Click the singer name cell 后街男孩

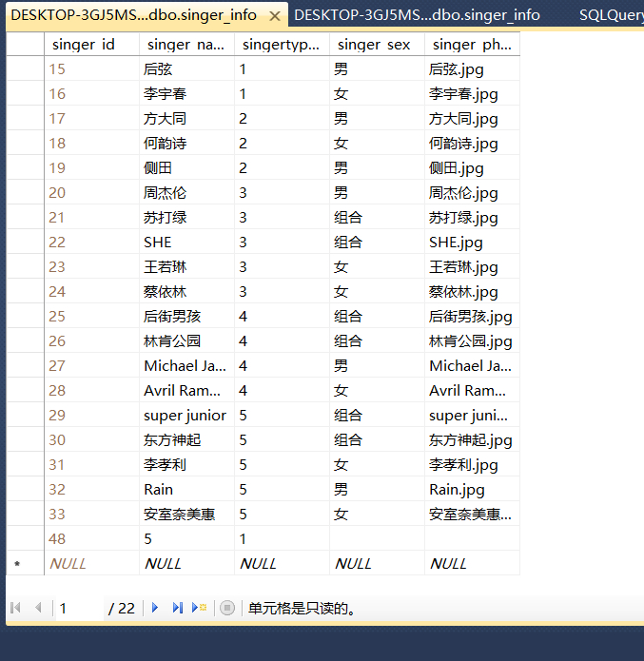186,316
